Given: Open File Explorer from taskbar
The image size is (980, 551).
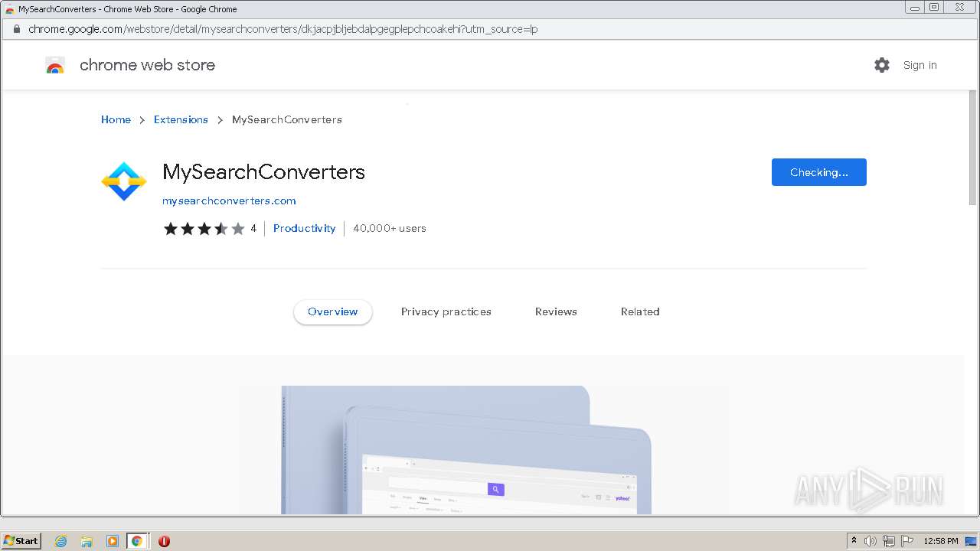Looking at the screenshot, I should point(87,541).
